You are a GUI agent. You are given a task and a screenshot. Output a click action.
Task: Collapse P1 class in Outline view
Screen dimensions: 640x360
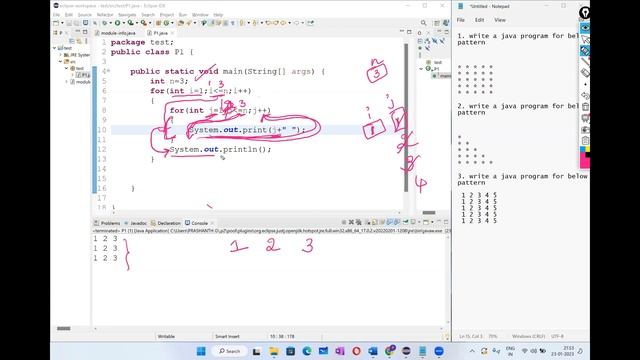pos(421,69)
